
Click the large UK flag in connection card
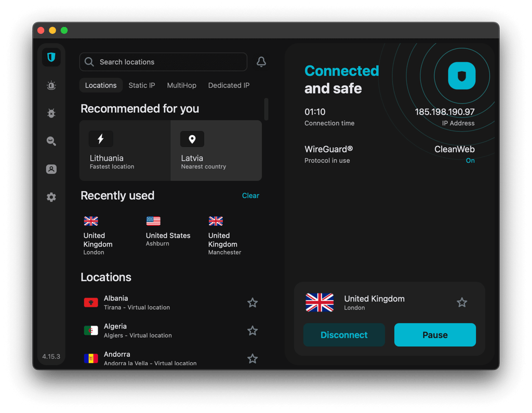(320, 302)
